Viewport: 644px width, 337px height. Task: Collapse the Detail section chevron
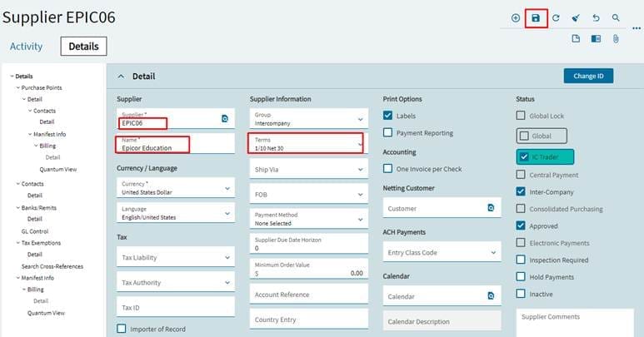tap(121, 77)
